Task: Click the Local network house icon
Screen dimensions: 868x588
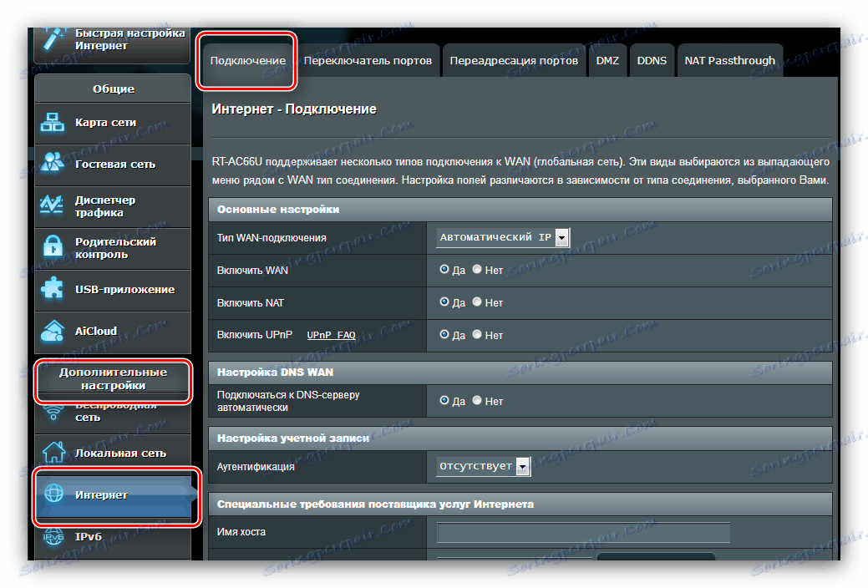Action: 53,453
